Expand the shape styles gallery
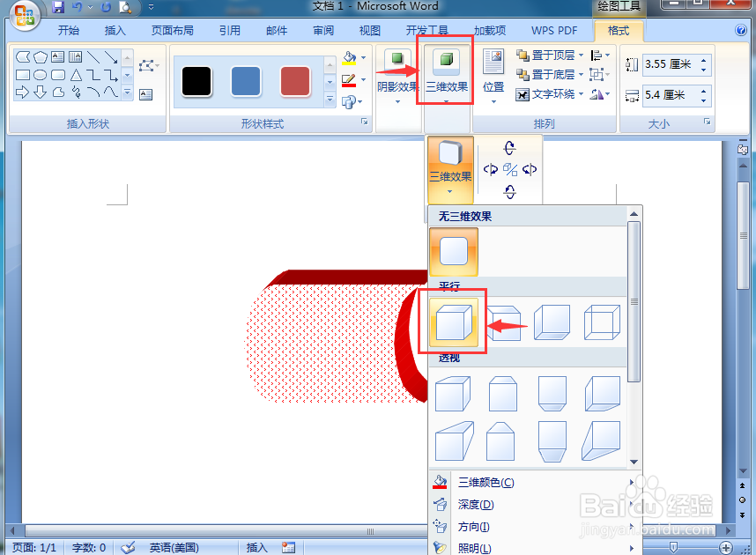Screen dimensions: 756x555 [x=330, y=99]
